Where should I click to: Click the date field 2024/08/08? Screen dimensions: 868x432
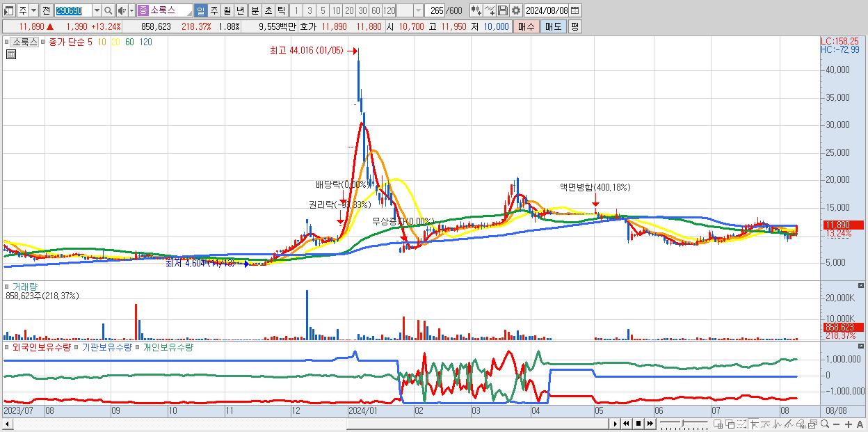[x=547, y=10]
